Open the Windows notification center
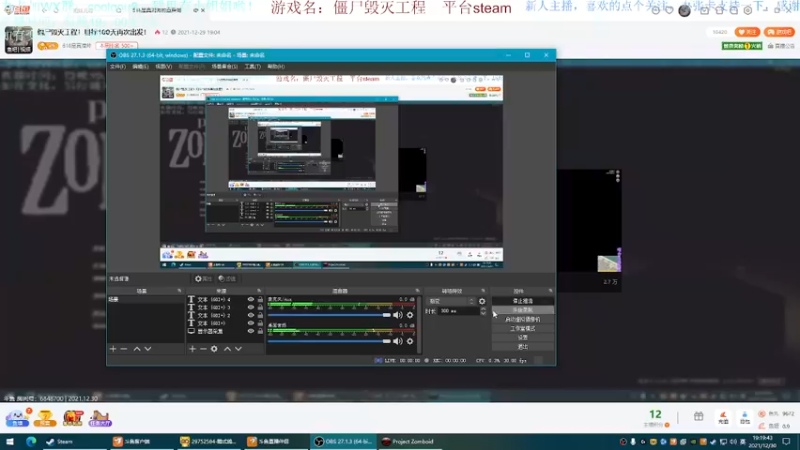This screenshot has width=800, height=450. 787,442
